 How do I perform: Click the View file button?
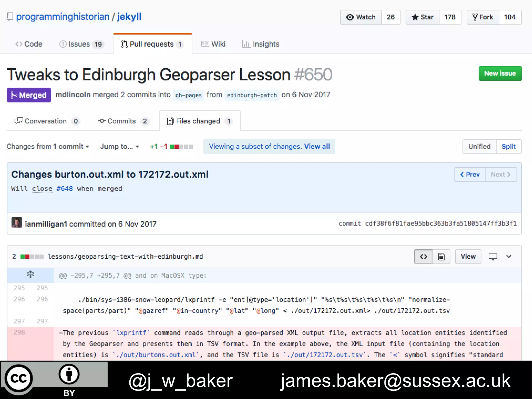click(468, 257)
